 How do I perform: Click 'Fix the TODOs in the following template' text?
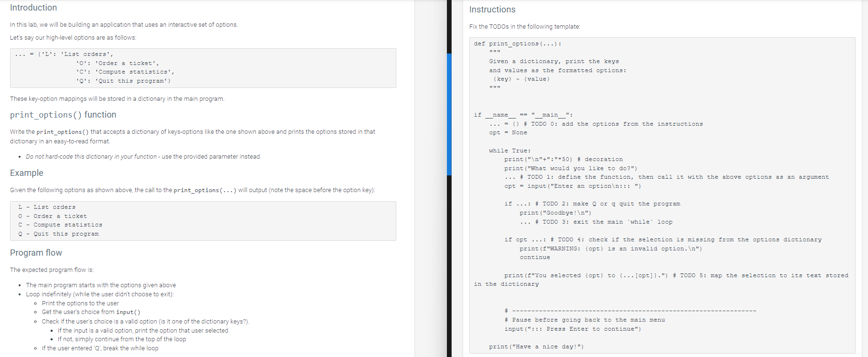[525, 27]
